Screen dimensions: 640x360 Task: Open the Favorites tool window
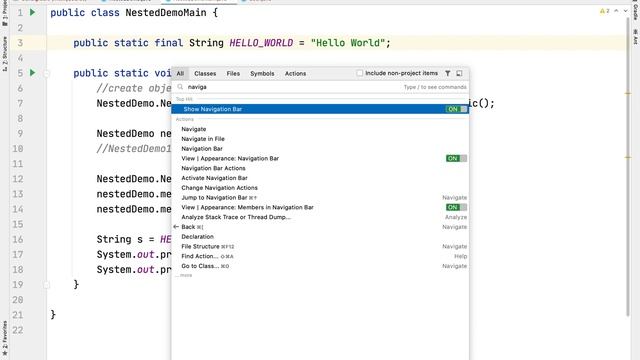[x=4, y=338]
